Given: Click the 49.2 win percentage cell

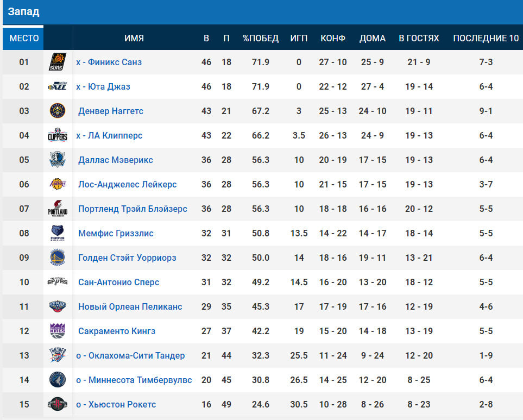Looking at the screenshot, I should point(261,282).
